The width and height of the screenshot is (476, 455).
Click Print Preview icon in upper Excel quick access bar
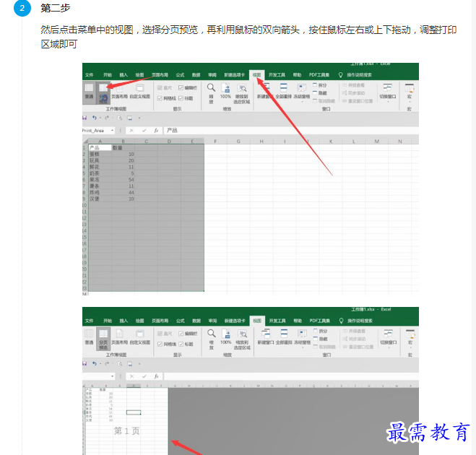point(120,118)
